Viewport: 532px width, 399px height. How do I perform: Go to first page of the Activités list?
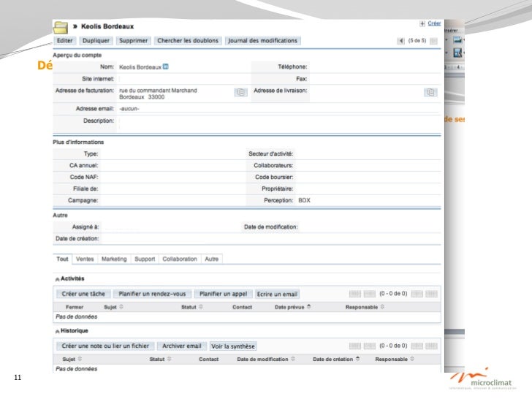click(x=355, y=294)
